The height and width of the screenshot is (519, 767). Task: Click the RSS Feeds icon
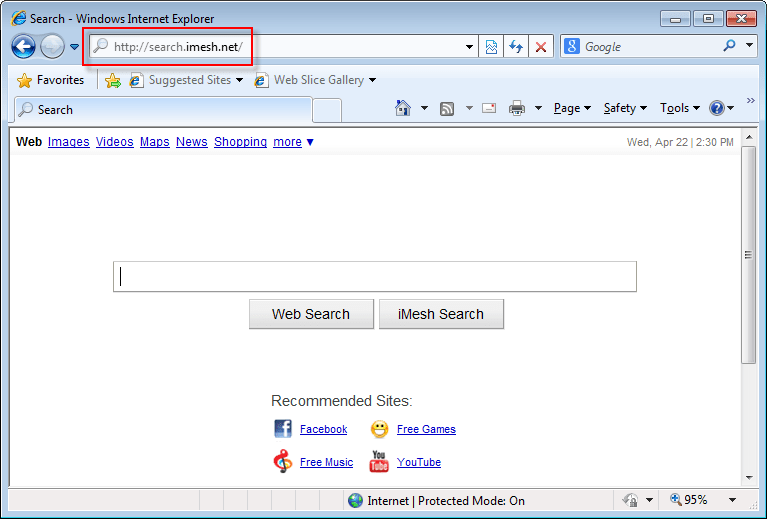click(x=447, y=109)
